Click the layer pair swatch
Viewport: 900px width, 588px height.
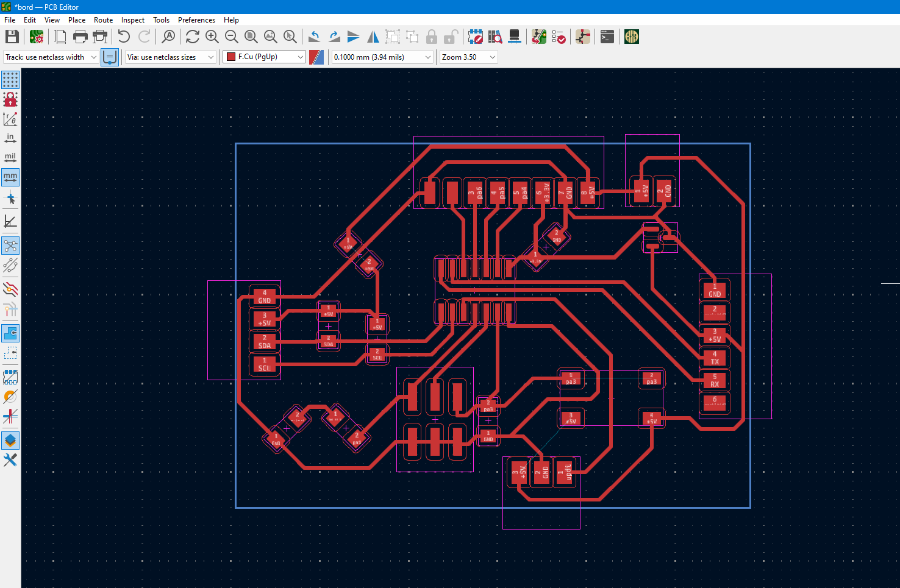click(316, 57)
